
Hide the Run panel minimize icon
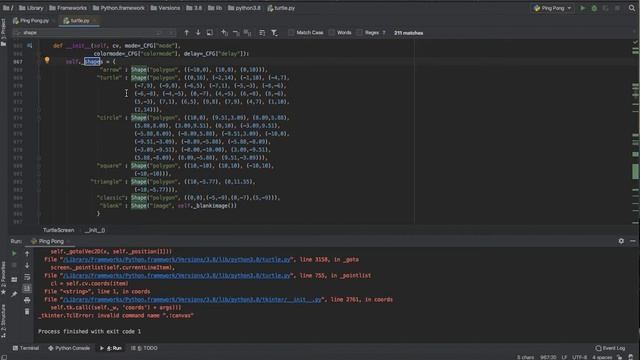(633, 241)
